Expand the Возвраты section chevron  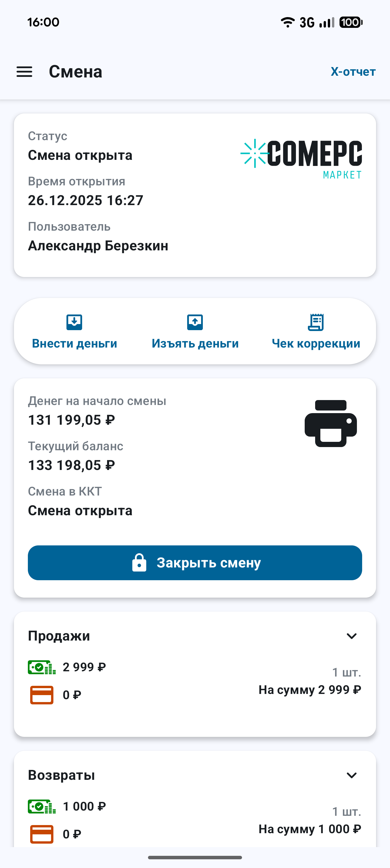352,775
